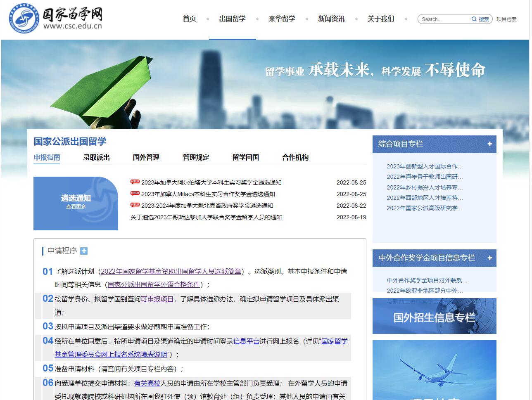Open 2022年国家公派高级研究学 sidebar link
The image size is (532, 400).
click(425, 208)
